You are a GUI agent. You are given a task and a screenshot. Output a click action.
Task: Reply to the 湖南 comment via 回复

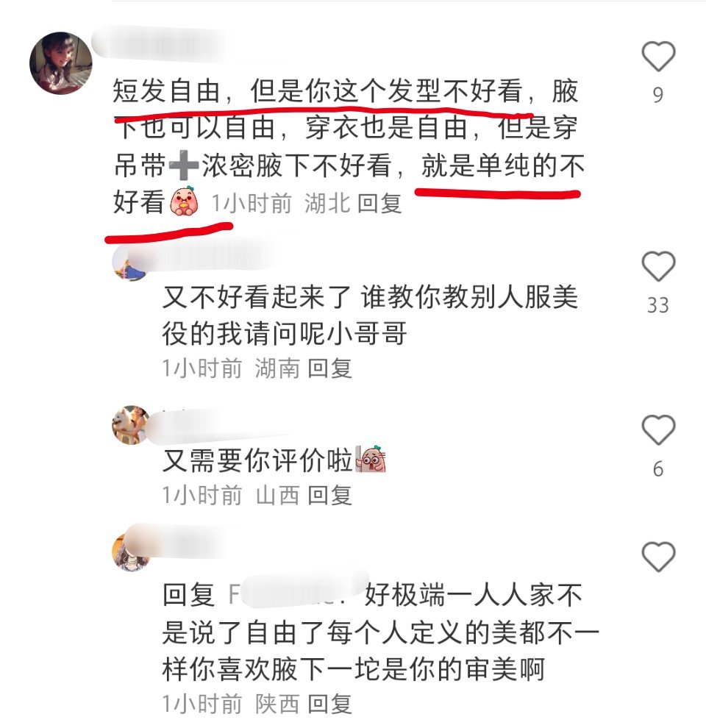329,368
